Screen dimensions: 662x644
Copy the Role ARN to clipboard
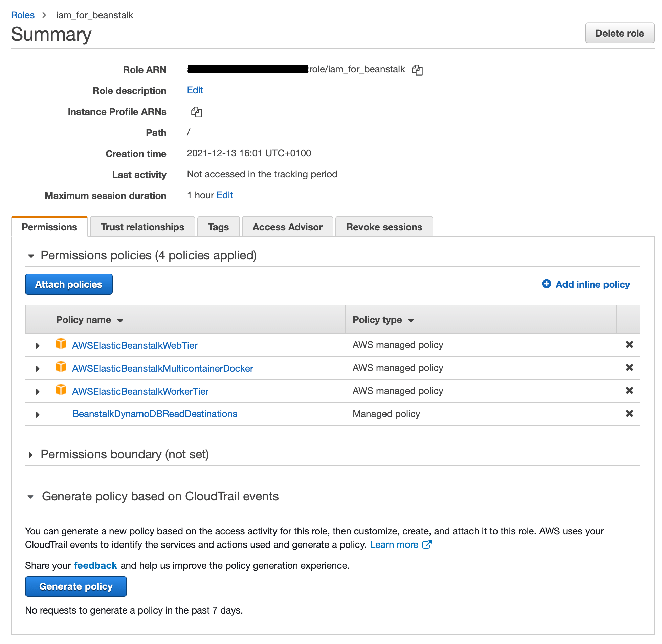click(417, 70)
